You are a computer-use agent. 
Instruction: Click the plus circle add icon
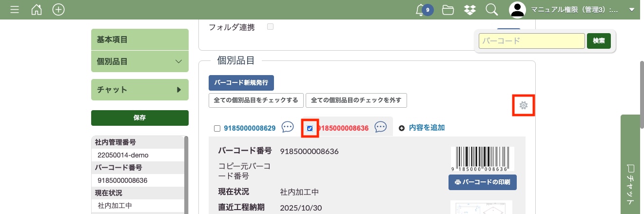[x=59, y=10]
